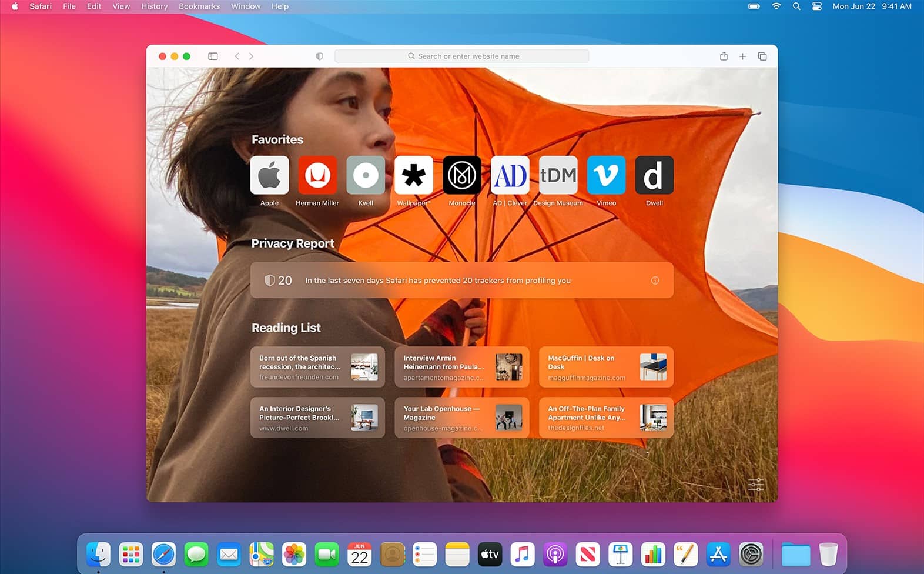The image size is (924, 574).
Task: Open the Herman Miller favorite
Action: coord(317,175)
